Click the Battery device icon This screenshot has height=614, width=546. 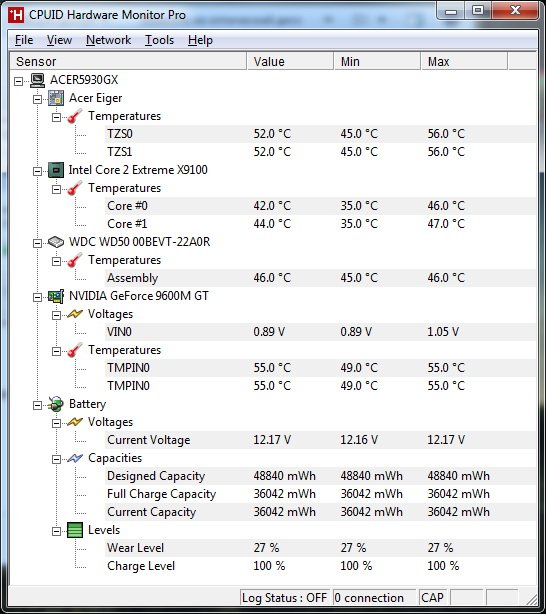pos(56,404)
